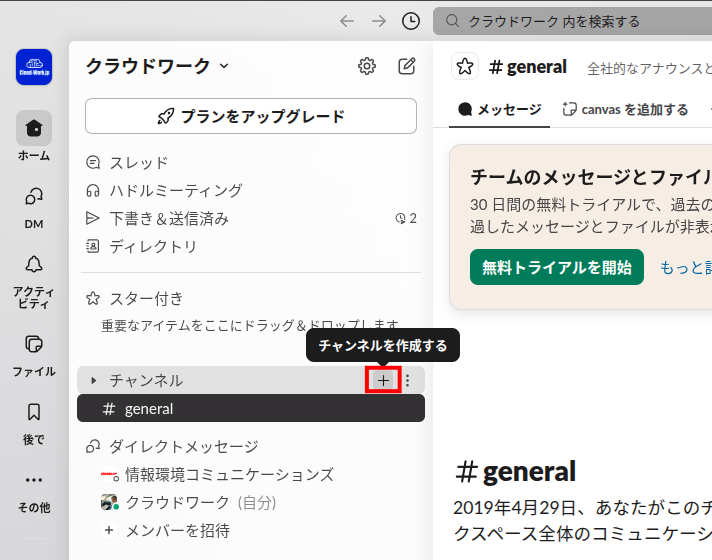
Task: Select the canvas を追加する tab
Action: point(625,109)
